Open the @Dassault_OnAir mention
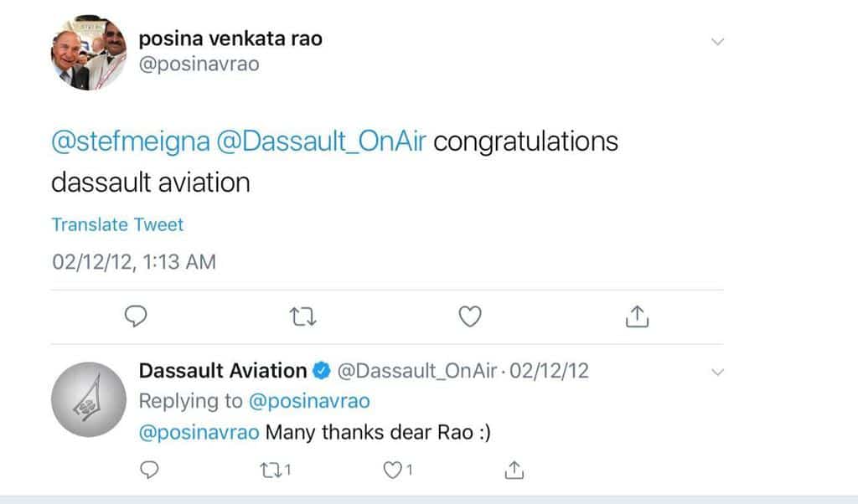858x504 pixels. tap(300, 141)
